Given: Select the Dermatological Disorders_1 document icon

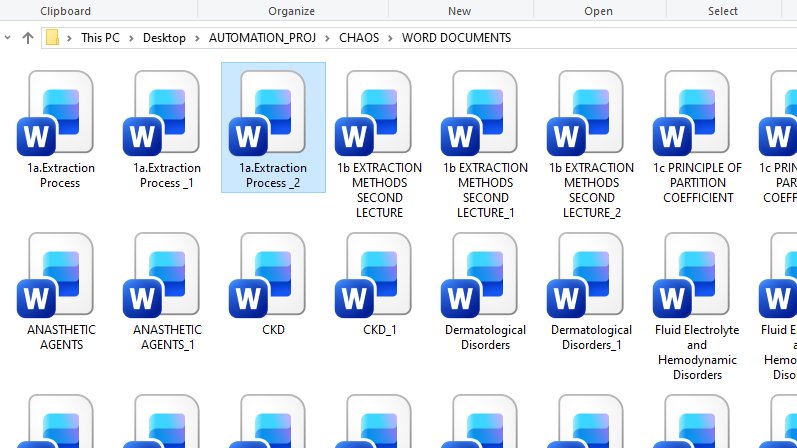Looking at the screenshot, I should tap(586, 275).
